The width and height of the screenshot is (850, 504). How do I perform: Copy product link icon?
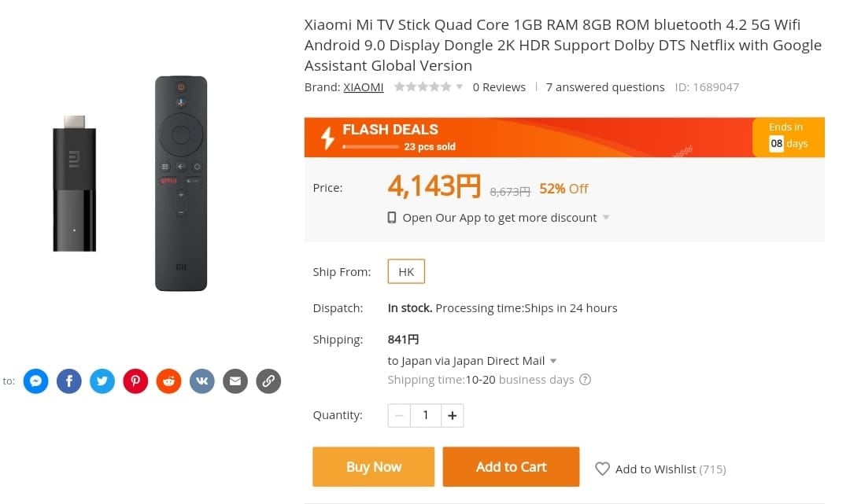tap(268, 381)
